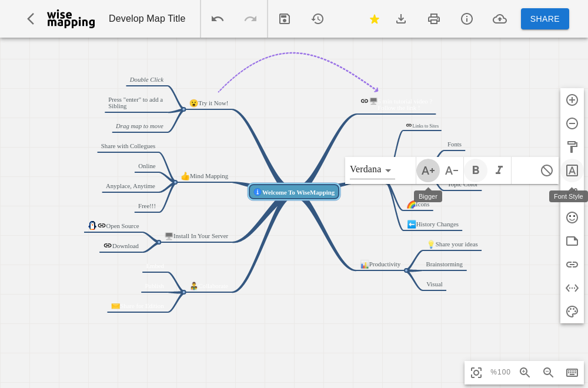Decrease font size with A- button
Viewport: 588px width, 388px height.
pyautogui.click(x=452, y=170)
